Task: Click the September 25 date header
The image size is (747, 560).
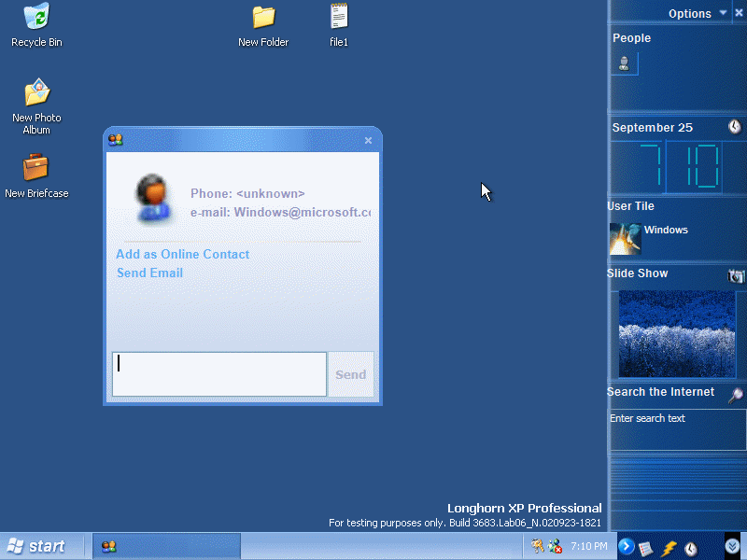Action: click(652, 128)
